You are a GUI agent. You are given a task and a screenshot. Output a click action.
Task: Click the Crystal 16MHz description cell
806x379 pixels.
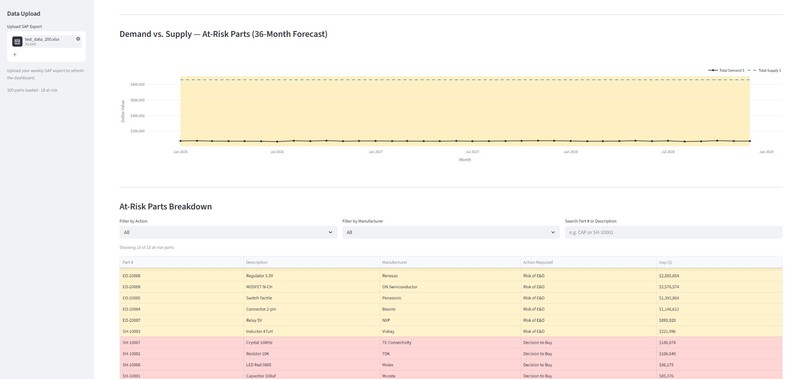tap(312, 342)
